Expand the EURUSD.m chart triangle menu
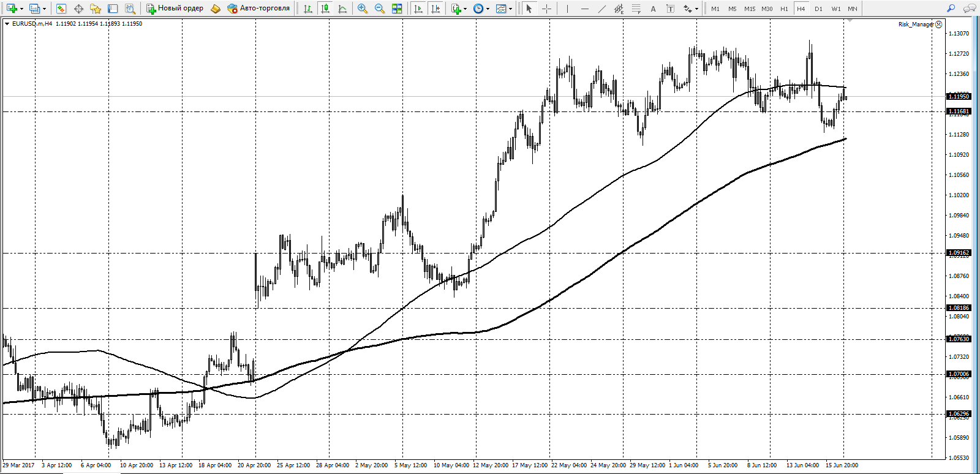The height and width of the screenshot is (474, 980). pos(7,24)
